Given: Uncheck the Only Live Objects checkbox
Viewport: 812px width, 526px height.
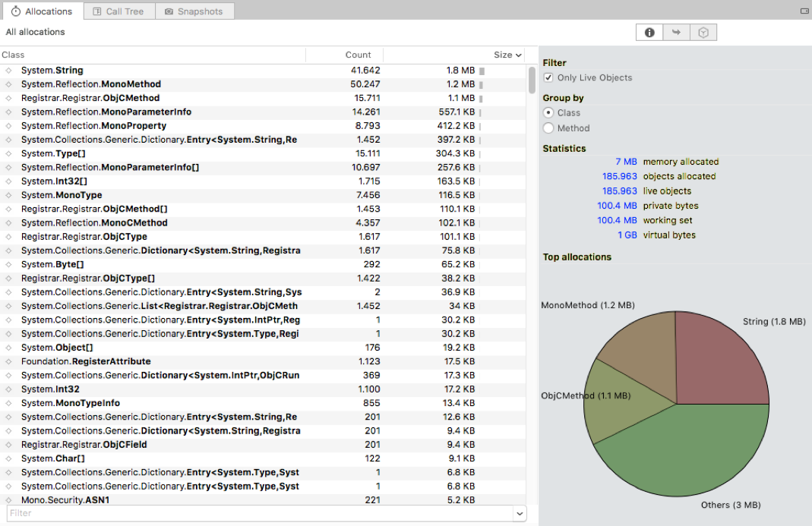Looking at the screenshot, I should coord(548,77).
